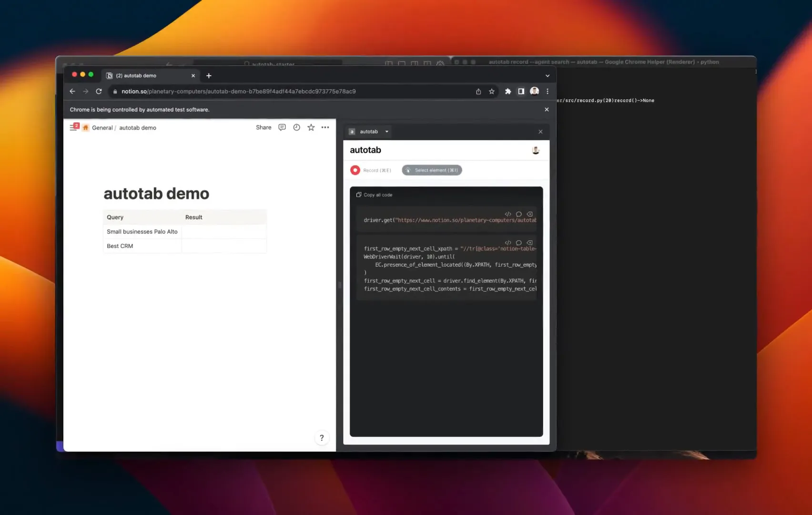This screenshot has height=515, width=812.
Task: Open help via the question mark button
Action: [x=322, y=437]
